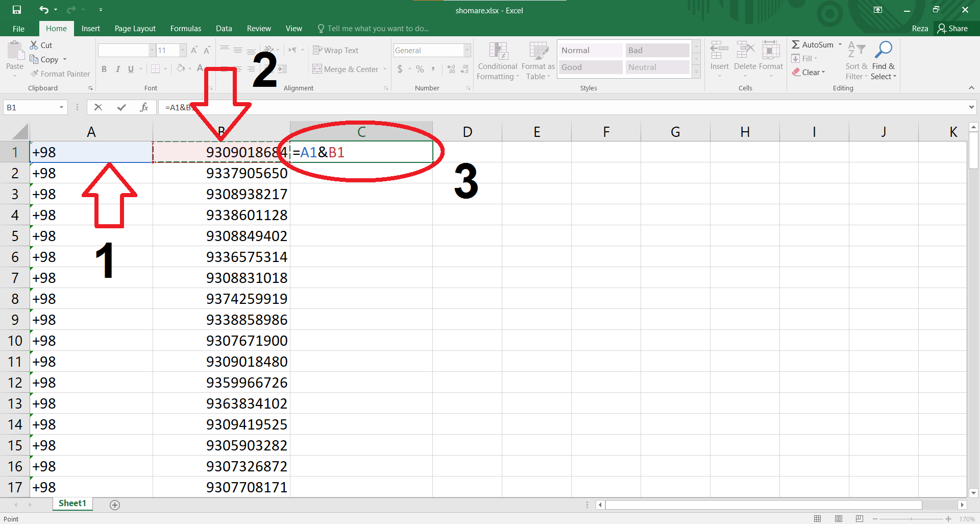Expand the AutoSum dropdown arrow
The height and width of the screenshot is (524, 980).
[x=840, y=44]
